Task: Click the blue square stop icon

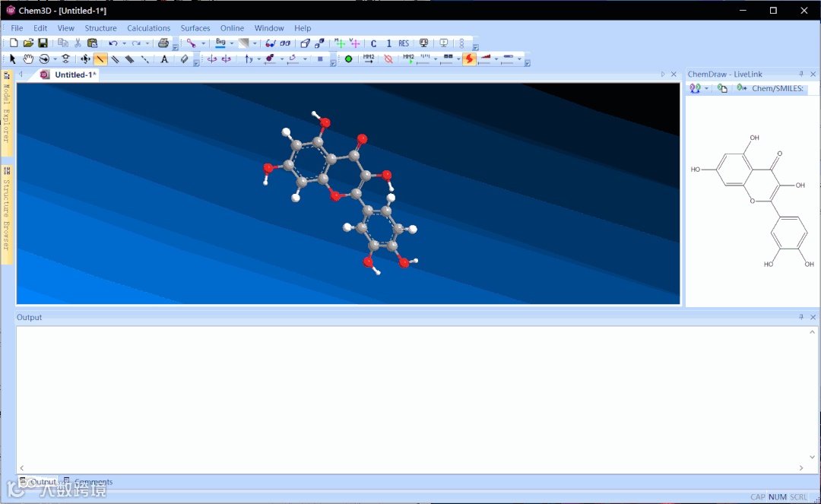Action: pyautogui.click(x=321, y=59)
